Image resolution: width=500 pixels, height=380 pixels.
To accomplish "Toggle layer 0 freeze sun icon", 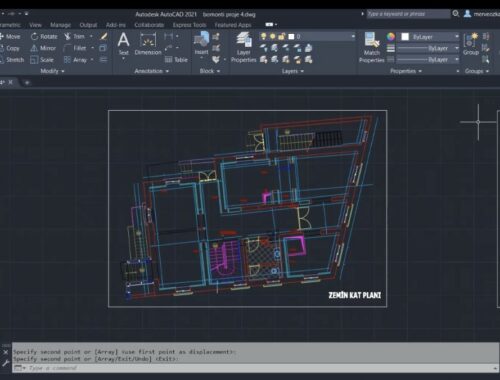I will [272, 36].
